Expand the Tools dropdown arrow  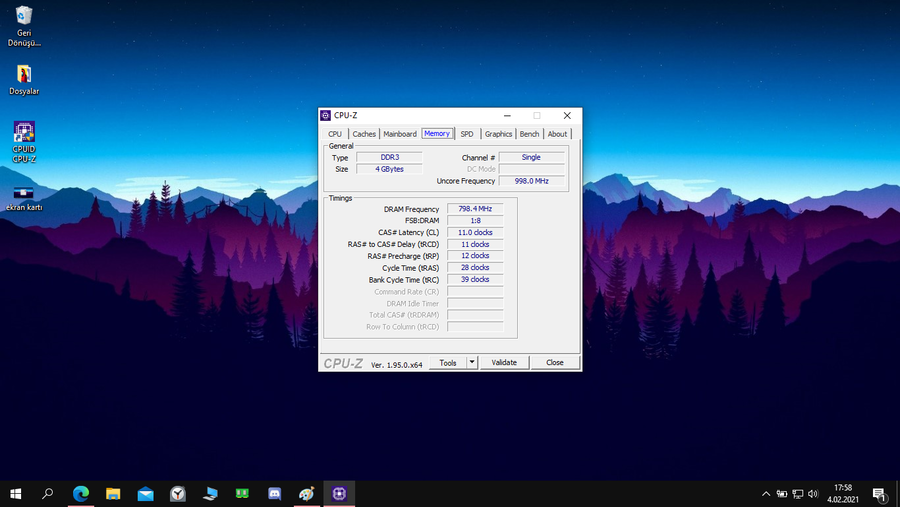tap(472, 363)
